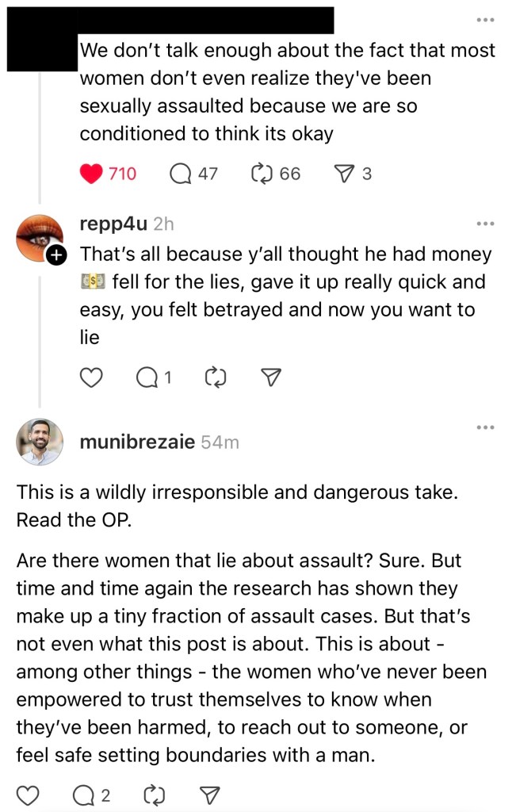
Task: Unlike the original post with 710 likes
Action: 92,174
